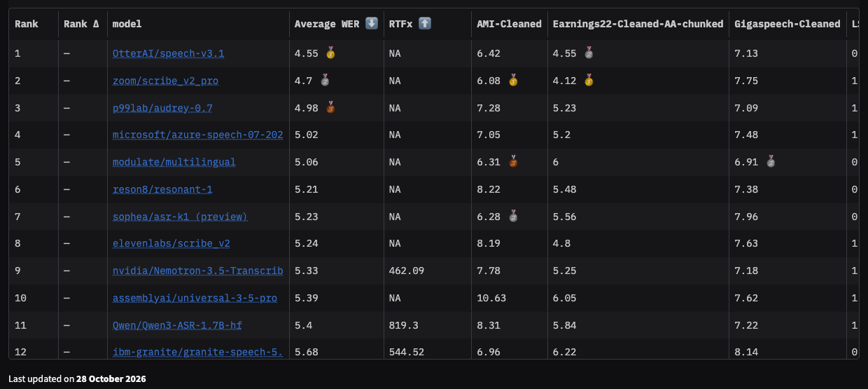Image resolution: width=868 pixels, height=389 pixels.
Task: Select the Gigaspeech value 7.09
Action: (x=746, y=108)
